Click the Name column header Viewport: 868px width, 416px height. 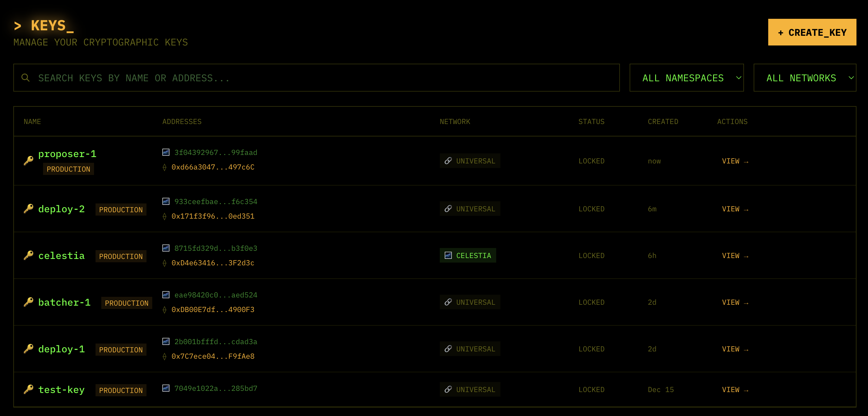click(32, 122)
